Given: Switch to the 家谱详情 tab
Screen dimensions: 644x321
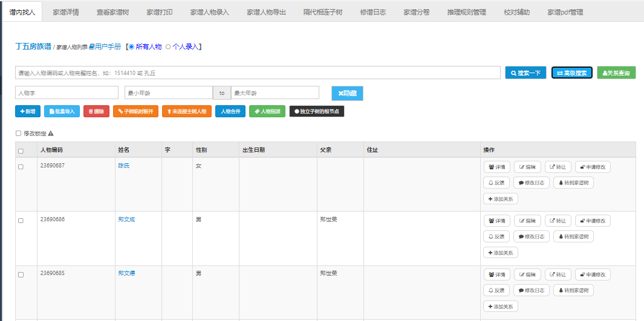Looking at the screenshot, I should (66, 12).
